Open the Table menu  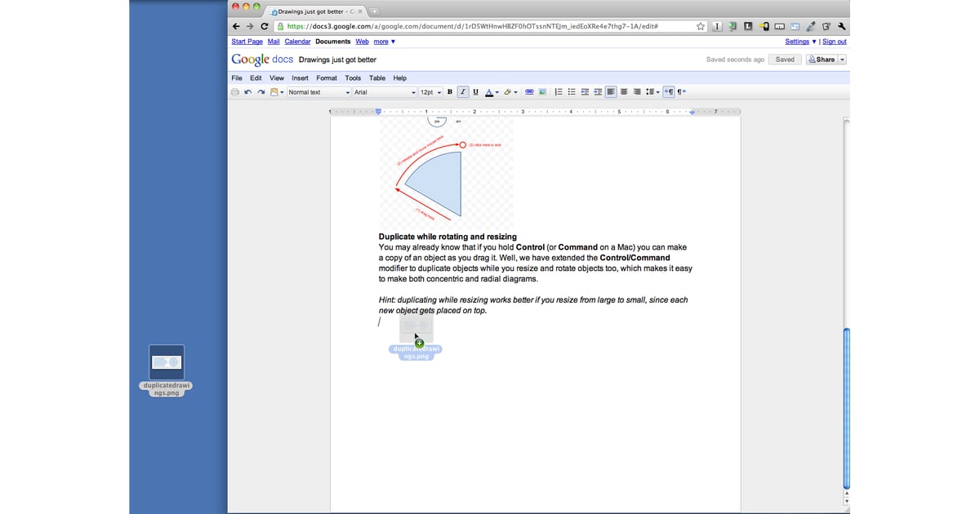coord(376,78)
